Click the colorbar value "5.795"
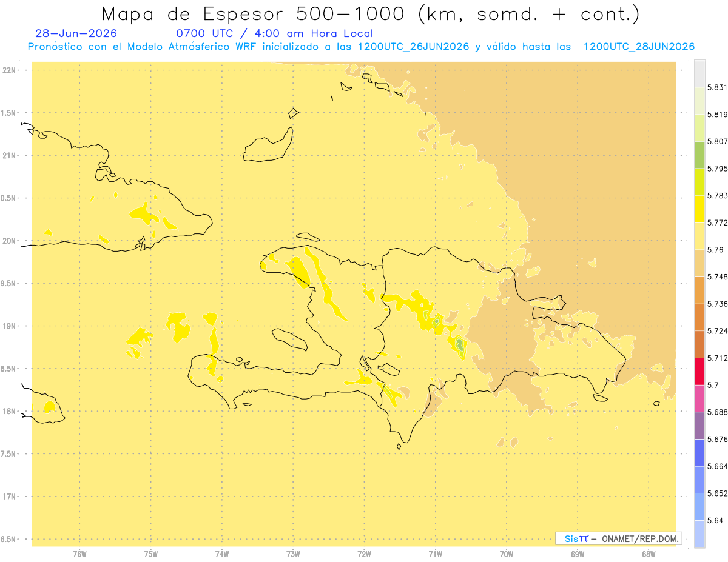728x562 pixels. (718, 169)
